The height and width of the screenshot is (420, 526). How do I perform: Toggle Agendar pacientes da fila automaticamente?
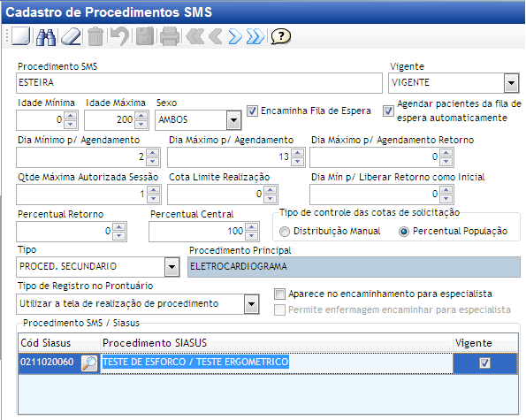[x=388, y=111]
